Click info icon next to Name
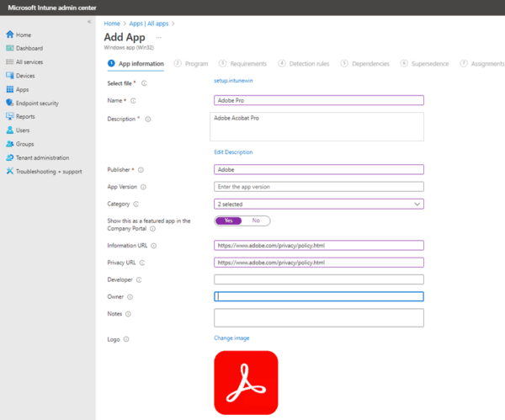Image resolution: width=505 pixels, height=420 pixels. pyautogui.click(x=133, y=100)
